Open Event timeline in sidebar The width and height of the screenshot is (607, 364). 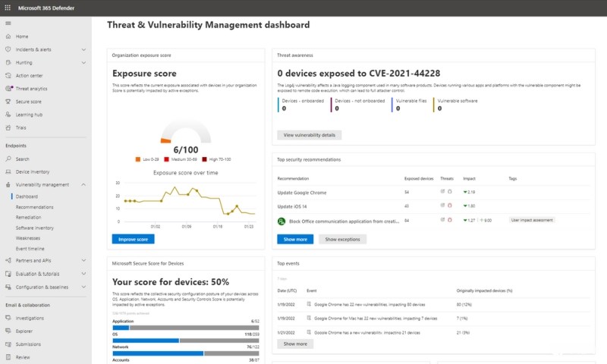tap(30, 249)
